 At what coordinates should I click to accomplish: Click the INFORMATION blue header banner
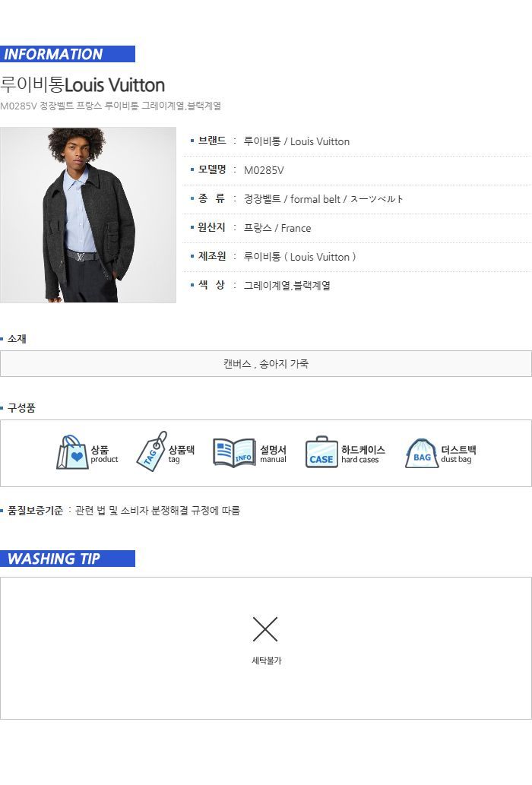tap(68, 54)
